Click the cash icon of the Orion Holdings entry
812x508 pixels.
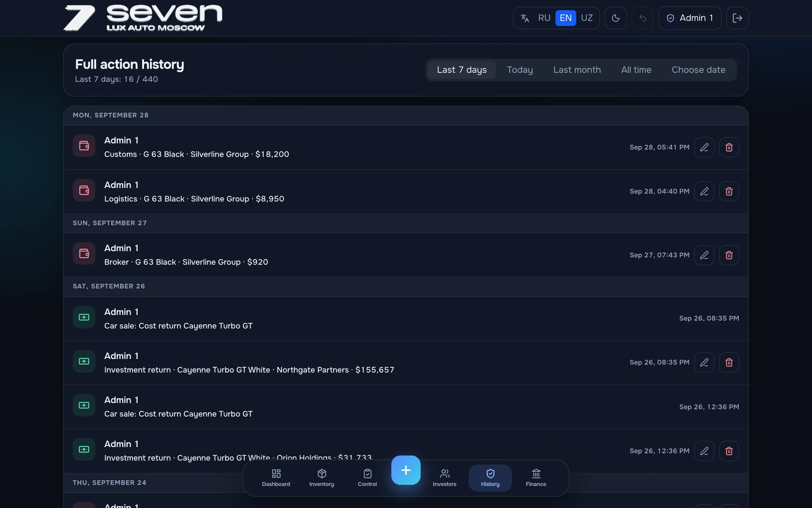[84, 449]
